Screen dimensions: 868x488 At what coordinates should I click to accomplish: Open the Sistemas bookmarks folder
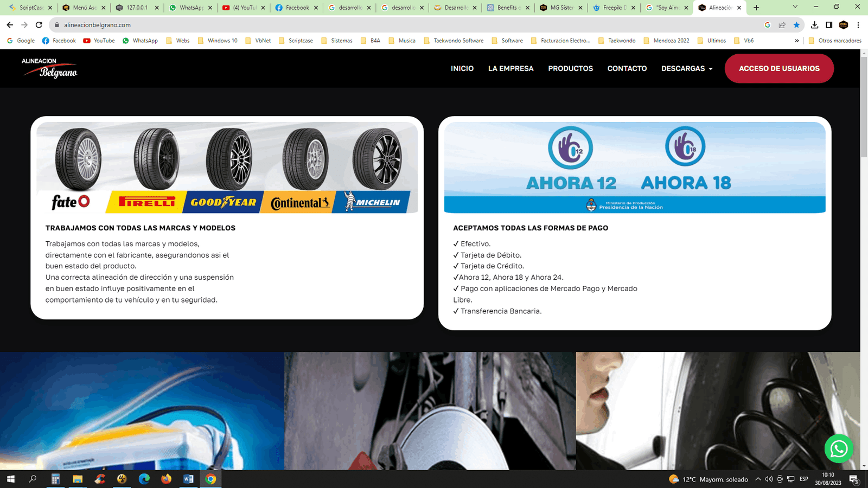337,41
